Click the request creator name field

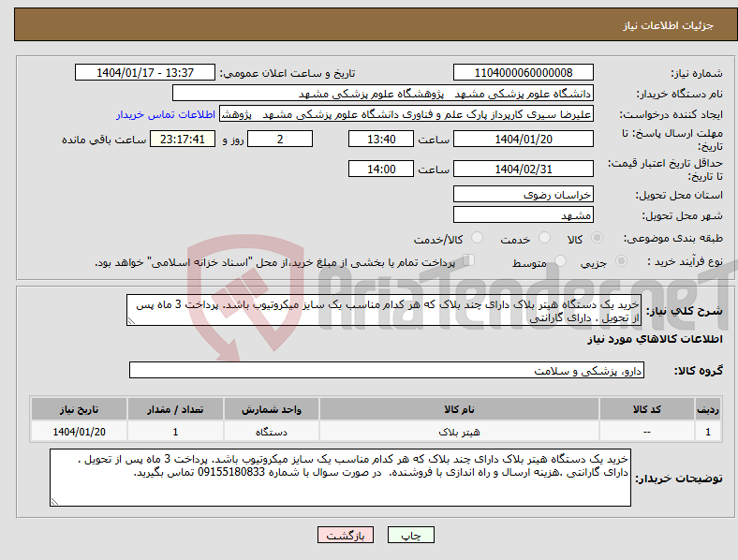[406, 114]
